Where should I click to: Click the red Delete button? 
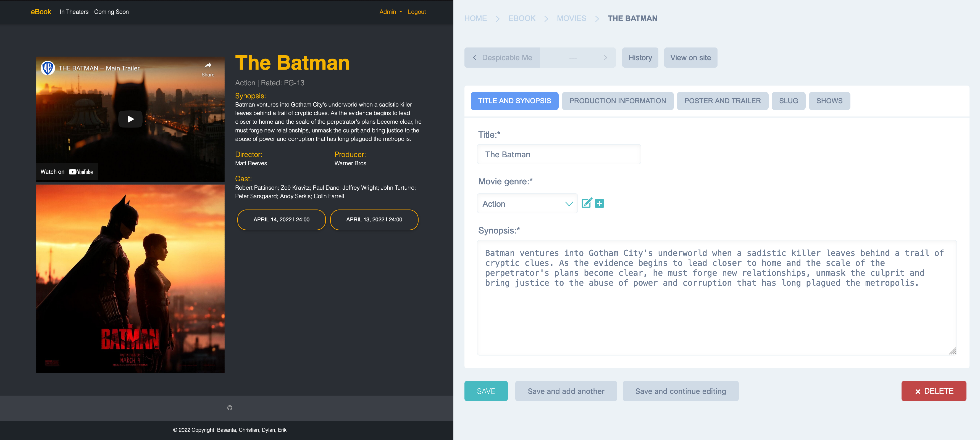(x=934, y=391)
